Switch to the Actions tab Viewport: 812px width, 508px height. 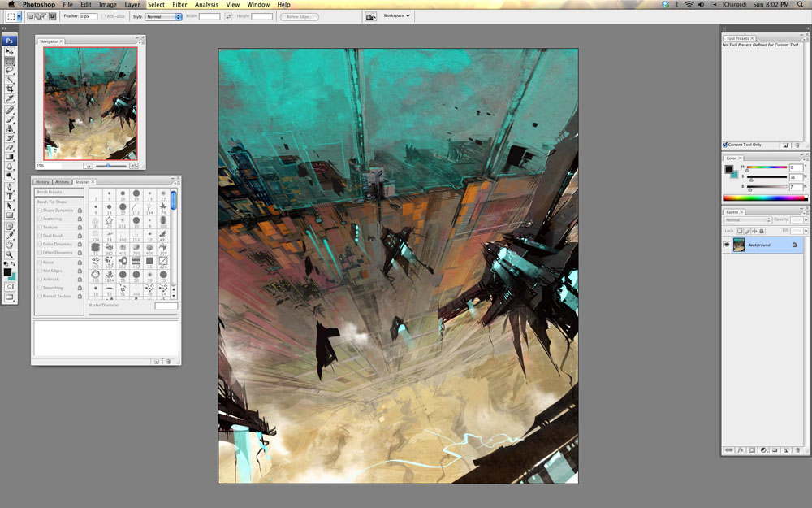coord(62,182)
